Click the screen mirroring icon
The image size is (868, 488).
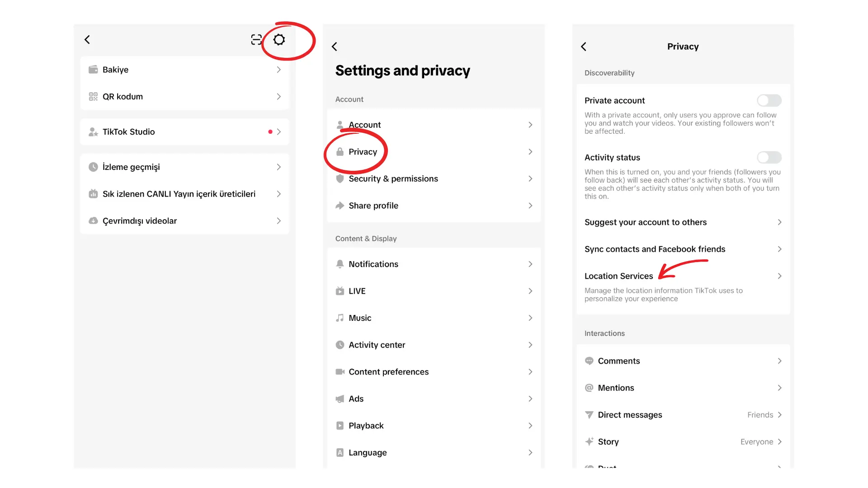click(x=255, y=39)
